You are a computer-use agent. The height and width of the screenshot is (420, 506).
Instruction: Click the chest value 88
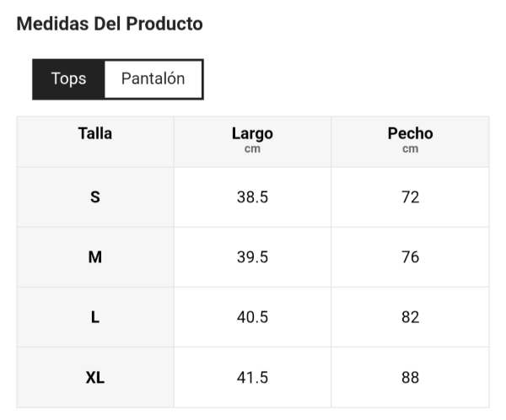coord(410,378)
